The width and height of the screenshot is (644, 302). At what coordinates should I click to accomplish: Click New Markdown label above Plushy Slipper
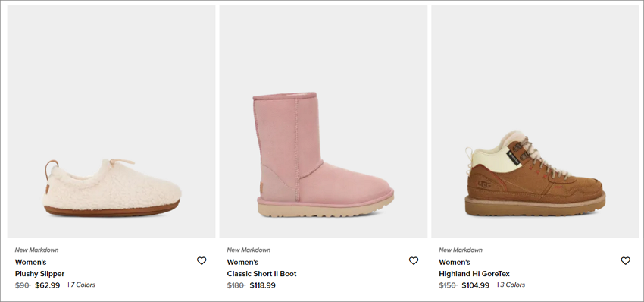click(x=36, y=250)
